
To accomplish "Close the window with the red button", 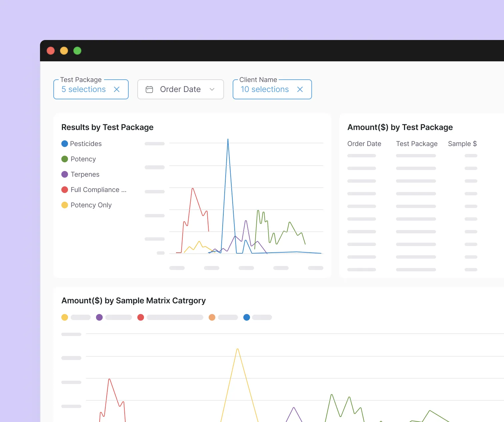I will (x=51, y=51).
